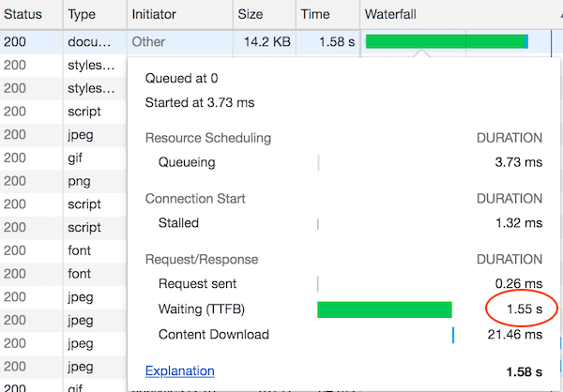
Task: Click the 14.2 KB size cell
Action: [x=266, y=41]
